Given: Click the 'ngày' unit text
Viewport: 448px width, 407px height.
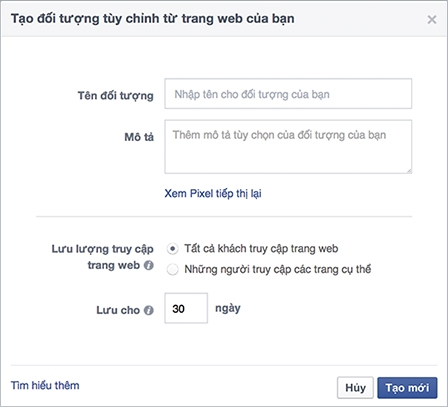Looking at the screenshot, I should tap(228, 308).
